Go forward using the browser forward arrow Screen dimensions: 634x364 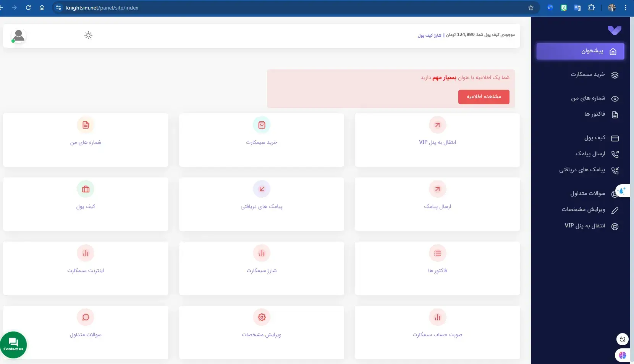coord(15,8)
